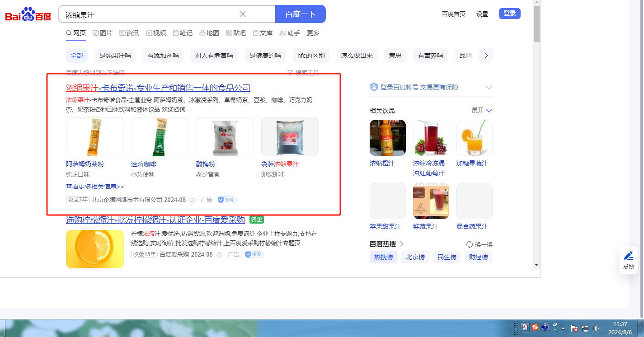
Task: Select the 民生榜 hot search tab
Action: click(x=447, y=257)
